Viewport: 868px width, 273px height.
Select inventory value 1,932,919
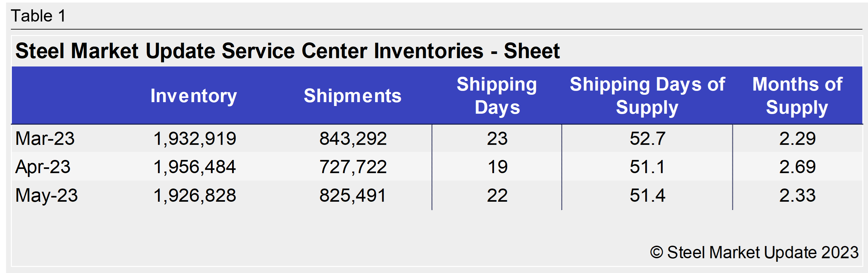[195, 139]
